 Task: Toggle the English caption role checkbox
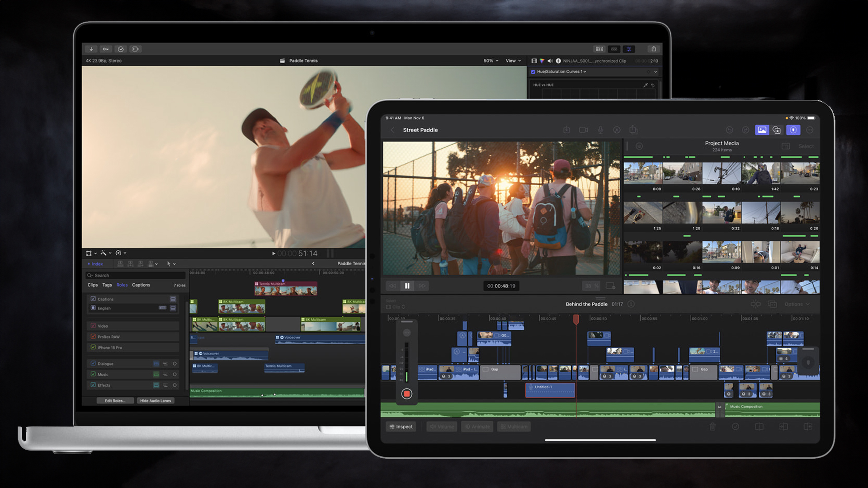click(93, 308)
